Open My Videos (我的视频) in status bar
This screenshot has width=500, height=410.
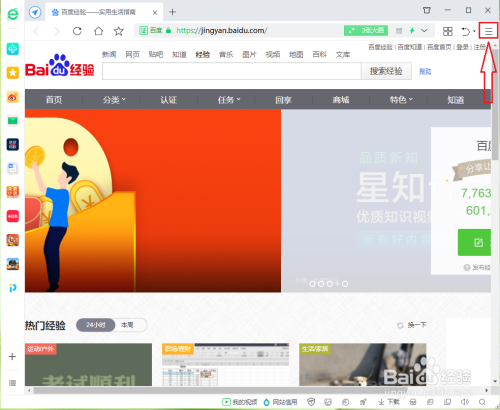coord(239,402)
